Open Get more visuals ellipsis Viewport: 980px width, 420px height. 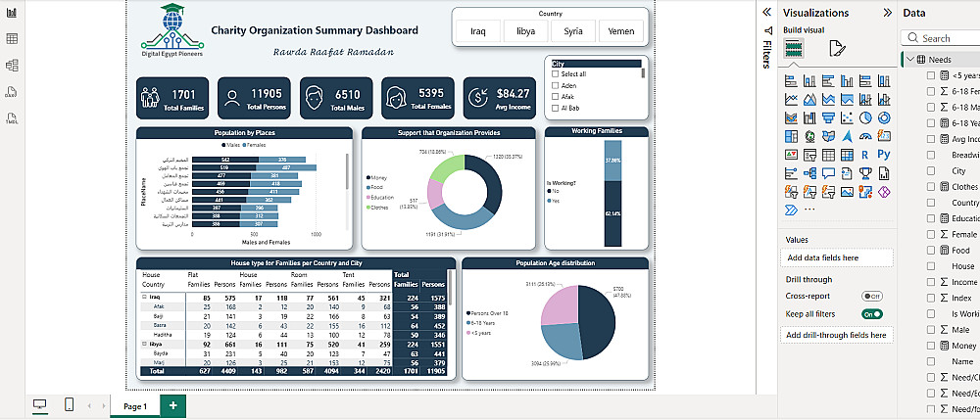point(809,210)
